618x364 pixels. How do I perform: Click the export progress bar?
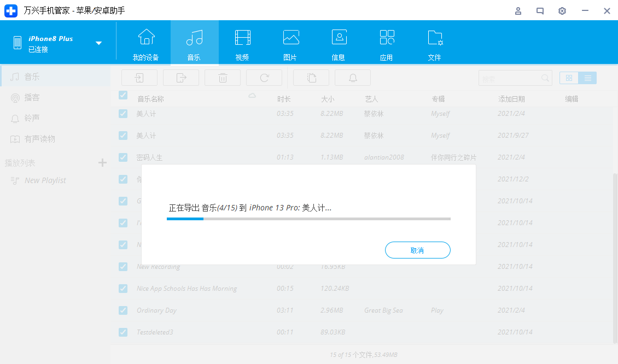pos(308,219)
